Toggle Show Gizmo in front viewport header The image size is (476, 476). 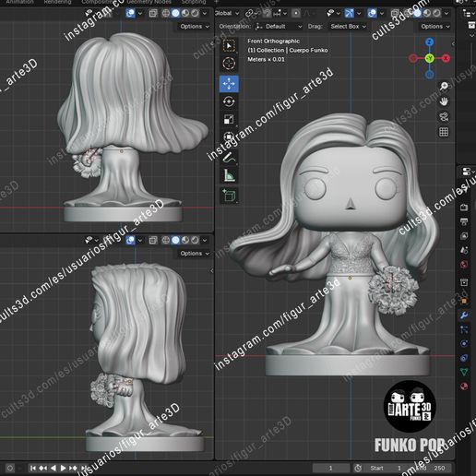pos(349,13)
